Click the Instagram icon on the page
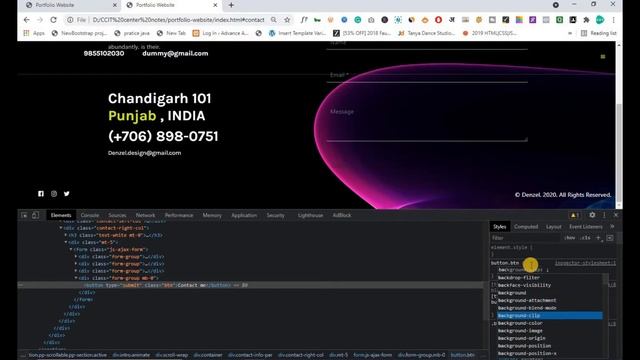Screen dimensions: 640x360 (54, 193)
